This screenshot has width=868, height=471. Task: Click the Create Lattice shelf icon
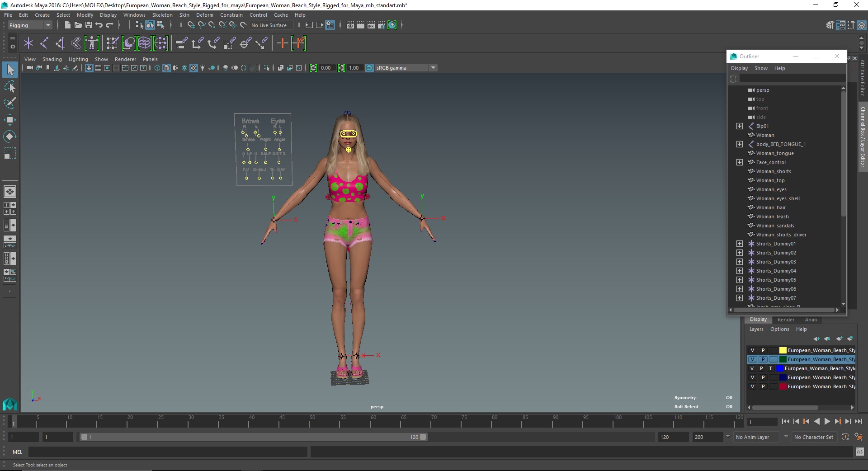coord(144,43)
